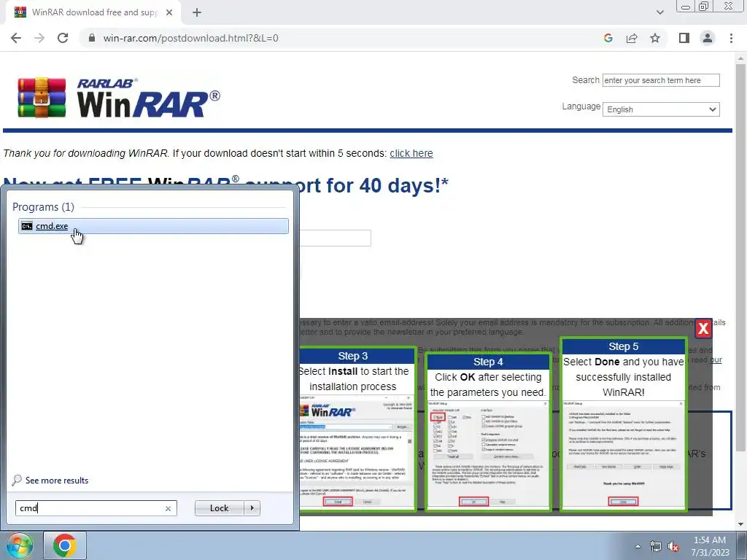Open the Language dropdown
Image resolution: width=747 pixels, height=560 pixels.
[661, 109]
